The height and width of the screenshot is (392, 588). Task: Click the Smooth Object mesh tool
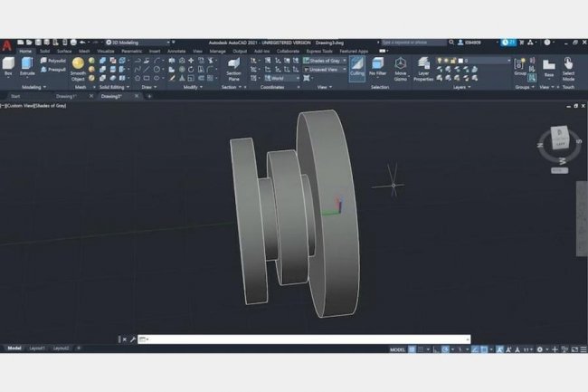click(78, 69)
